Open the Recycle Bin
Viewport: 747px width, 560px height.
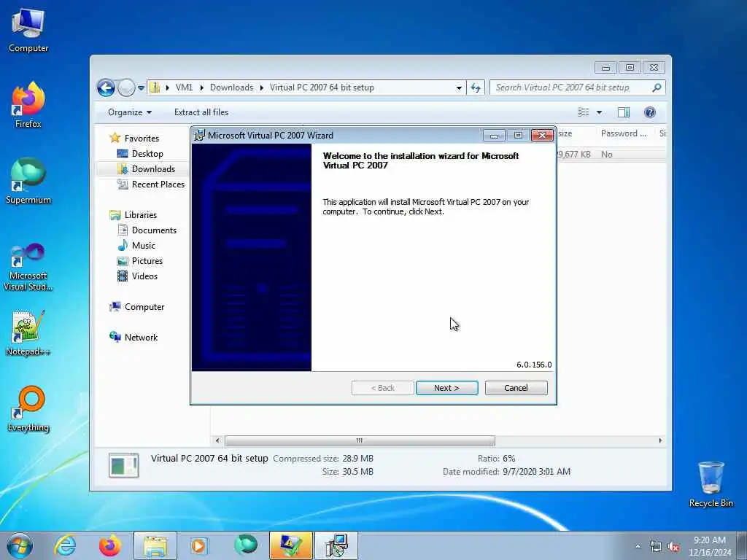tap(711, 484)
